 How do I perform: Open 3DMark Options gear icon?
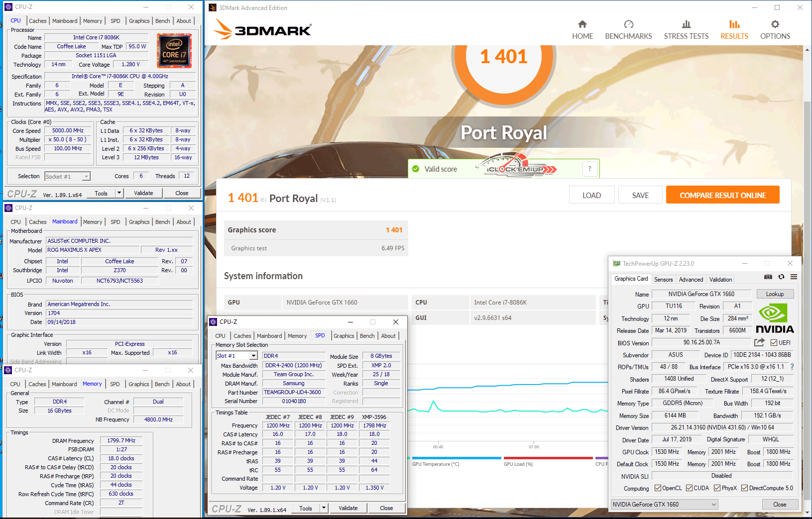point(775,24)
